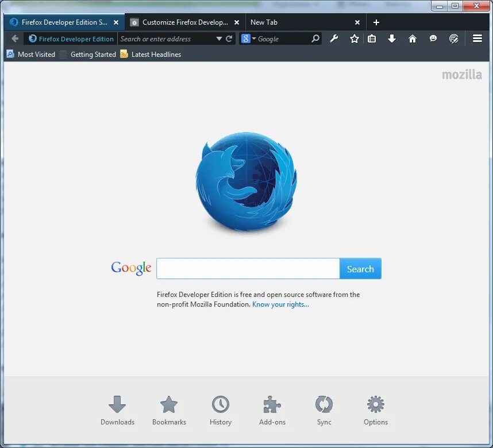The image size is (493, 448).
Task: Focus the Google search field on page
Action: tap(248, 268)
